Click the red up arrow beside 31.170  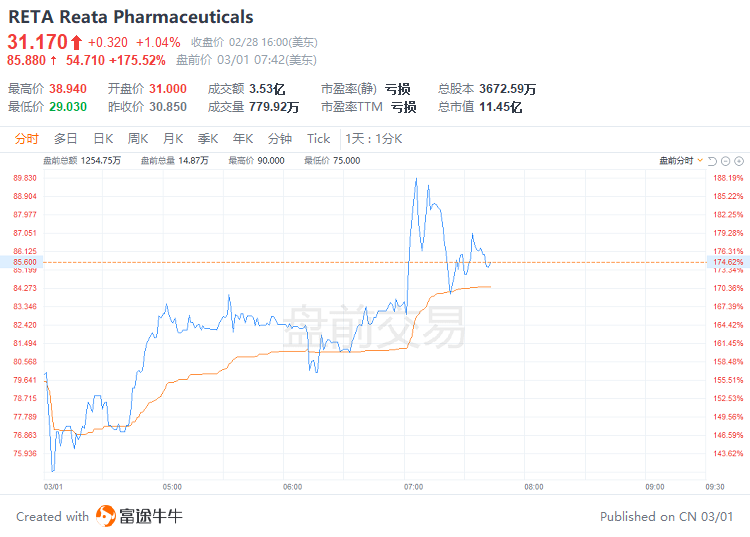(x=77, y=43)
